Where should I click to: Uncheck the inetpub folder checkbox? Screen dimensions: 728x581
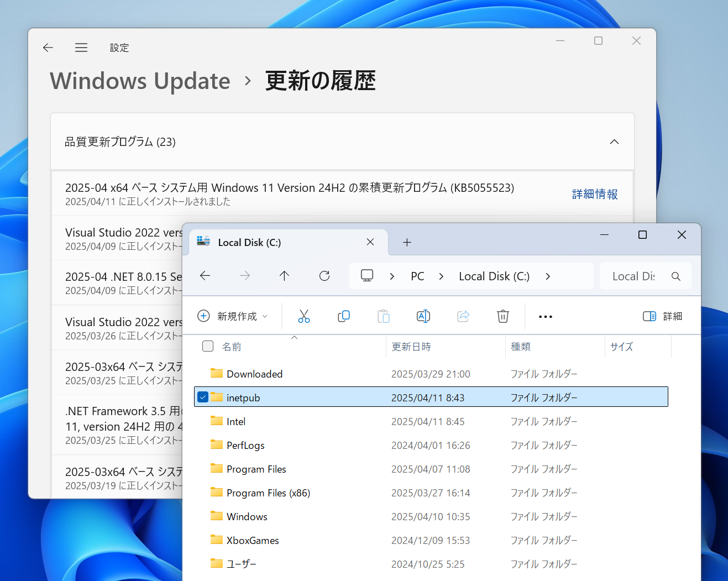(203, 396)
